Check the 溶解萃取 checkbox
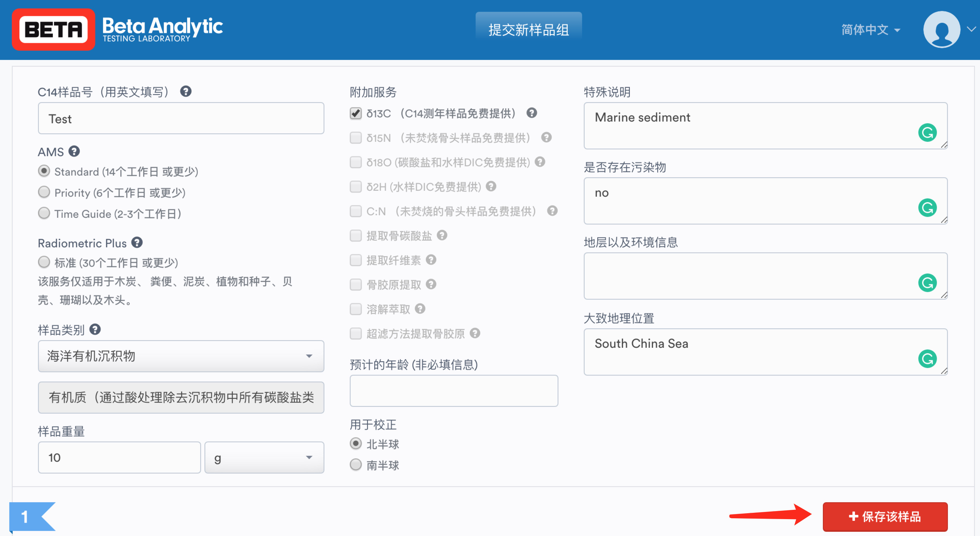This screenshot has height=536, width=980. click(356, 309)
